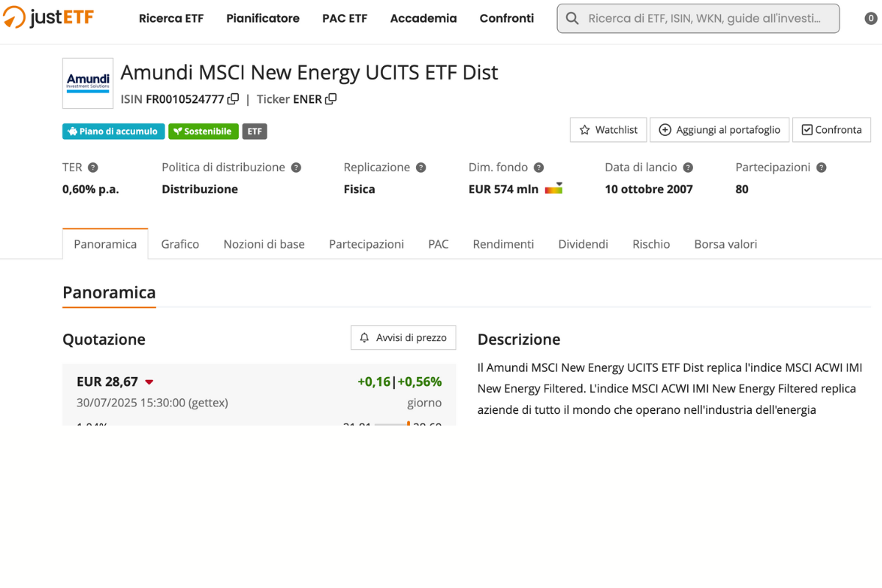Set up Avvisi di prezzo alert
Screen dimensions: 882x588
404,337
